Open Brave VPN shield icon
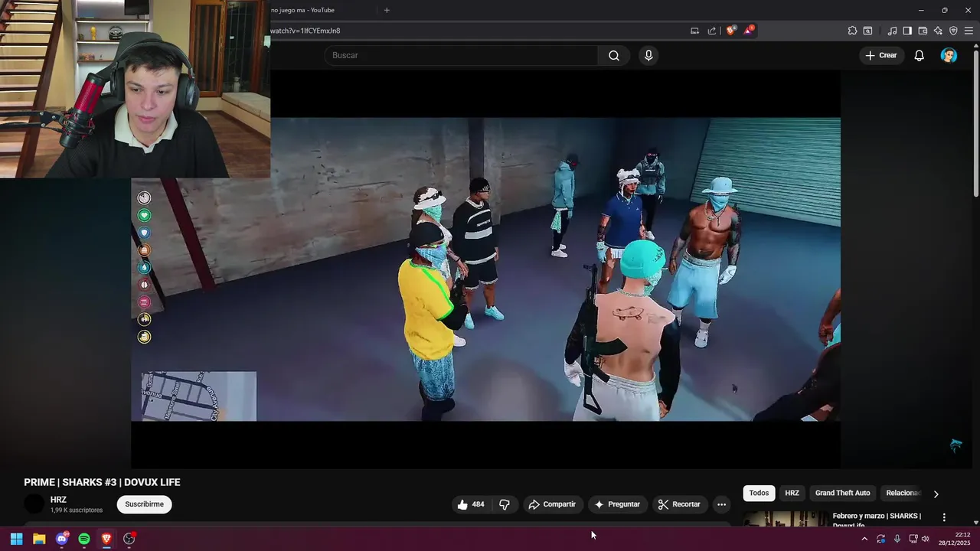The height and width of the screenshot is (551, 980). [953, 31]
